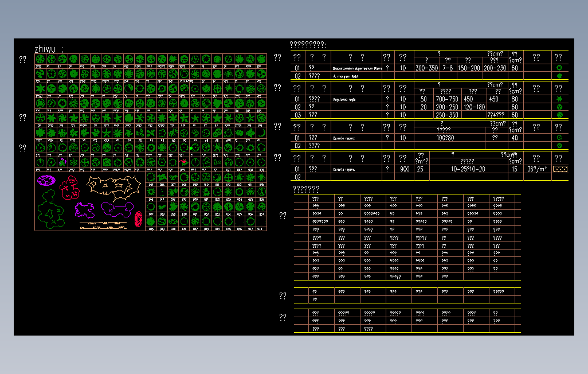Select the plant symbol labeled 024
Image resolution: width=588 pixels, height=374 pixels.
(x=239, y=192)
